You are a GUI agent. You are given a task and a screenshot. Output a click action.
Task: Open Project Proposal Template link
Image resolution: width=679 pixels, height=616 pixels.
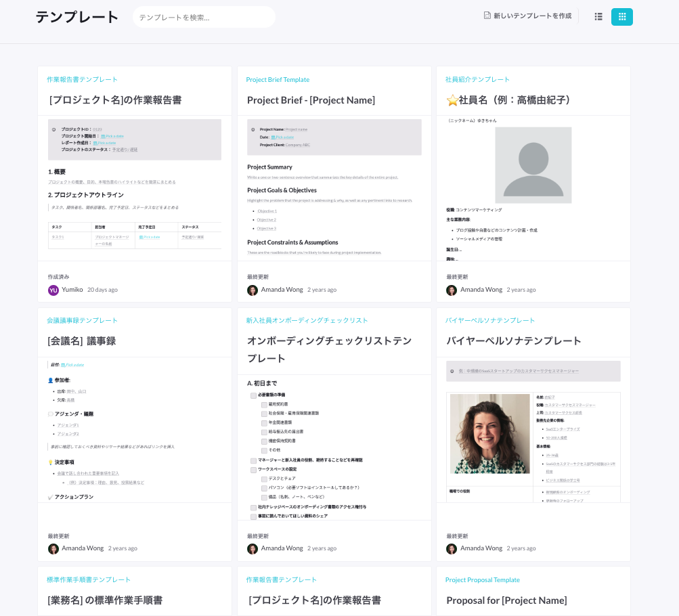click(x=483, y=579)
